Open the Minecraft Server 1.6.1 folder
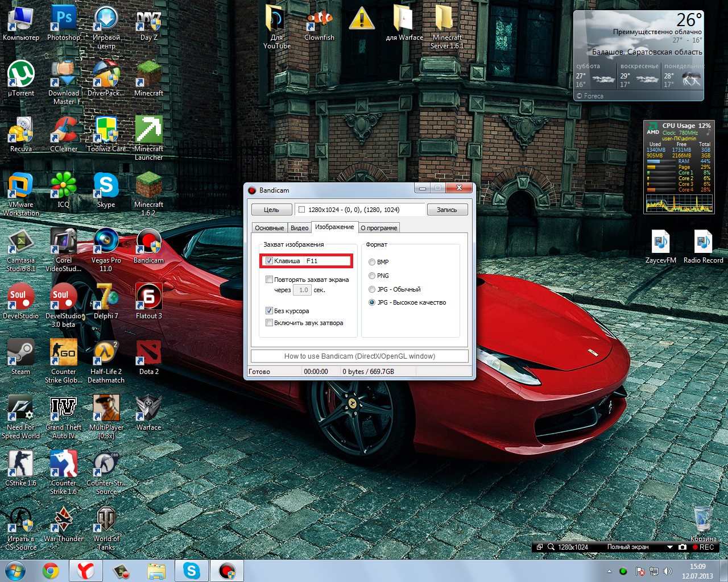This screenshot has height=582, width=728. click(448, 28)
